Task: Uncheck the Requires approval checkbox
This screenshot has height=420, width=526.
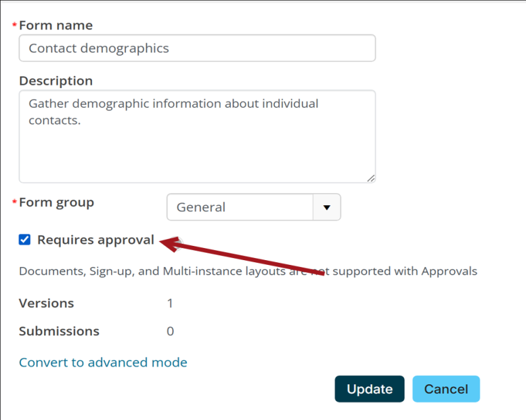Action: click(x=25, y=240)
